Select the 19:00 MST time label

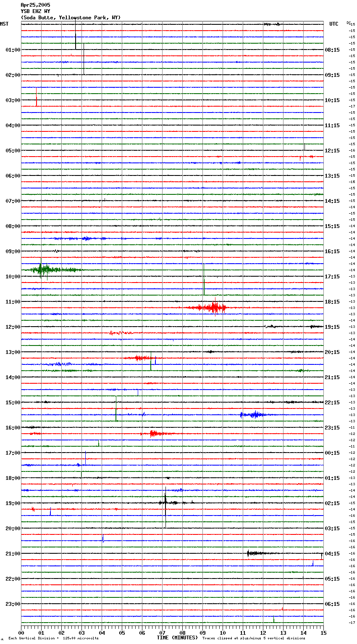click(13, 503)
